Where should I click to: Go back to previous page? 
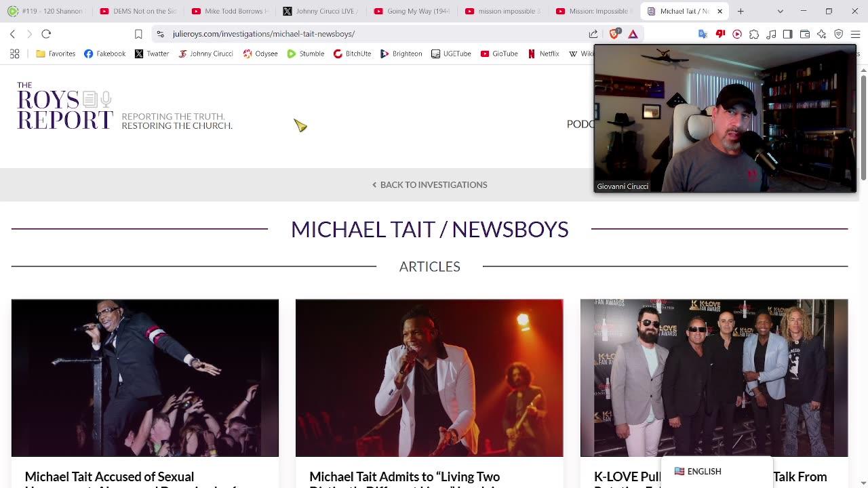(12, 34)
